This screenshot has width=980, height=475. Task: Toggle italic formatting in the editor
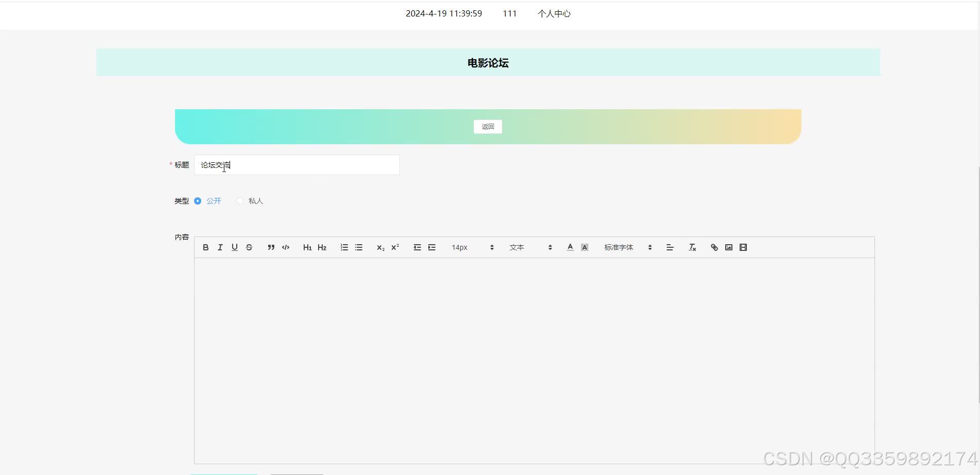click(x=220, y=247)
